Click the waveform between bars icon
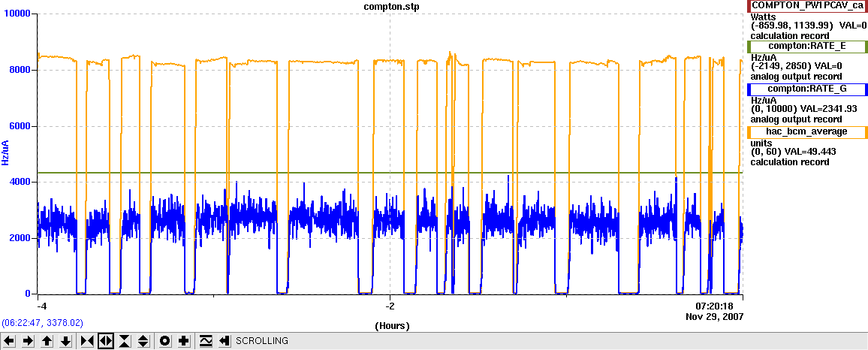The width and height of the screenshot is (868, 350). point(205,341)
